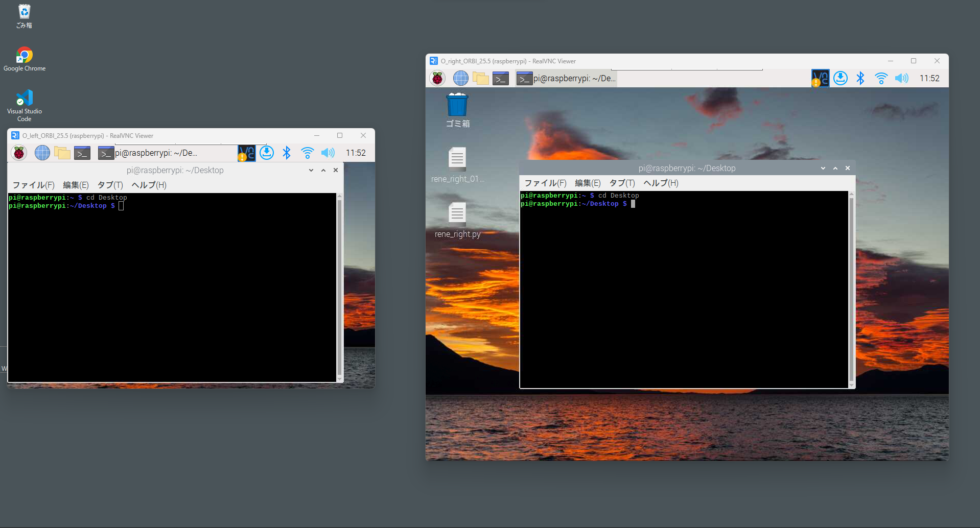
Task: Open a terminal from the left Pi taskbar icon
Action: coord(82,153)
